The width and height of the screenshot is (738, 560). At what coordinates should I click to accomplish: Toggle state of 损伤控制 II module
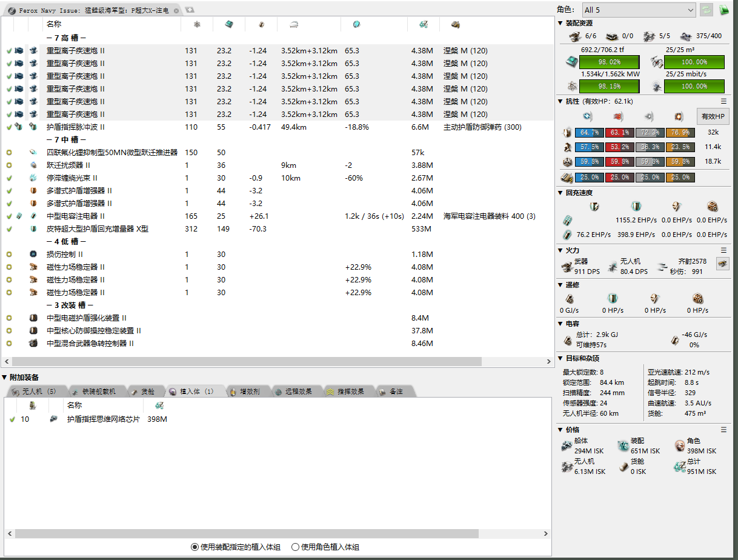point(9,255)
